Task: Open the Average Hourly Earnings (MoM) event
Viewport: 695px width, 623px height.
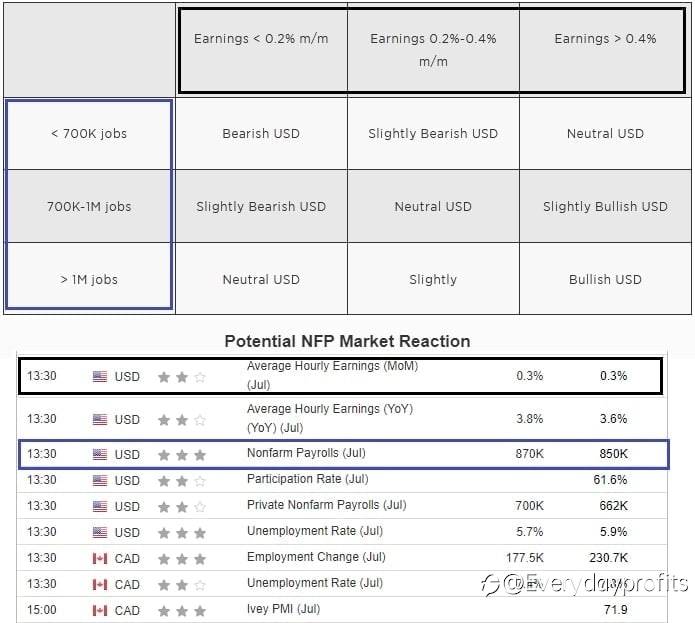Action: coord(332,367)
